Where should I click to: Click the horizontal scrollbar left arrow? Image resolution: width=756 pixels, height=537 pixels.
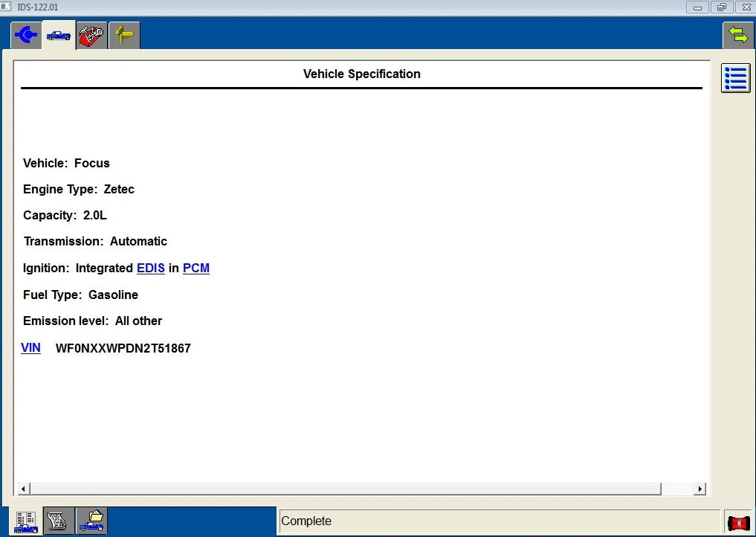click(x=23, y=489)
